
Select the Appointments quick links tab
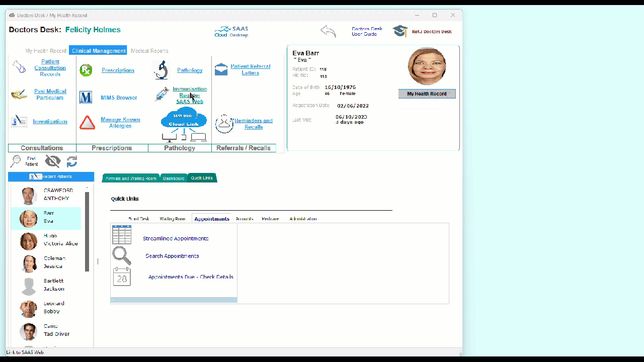coord(212,219)
